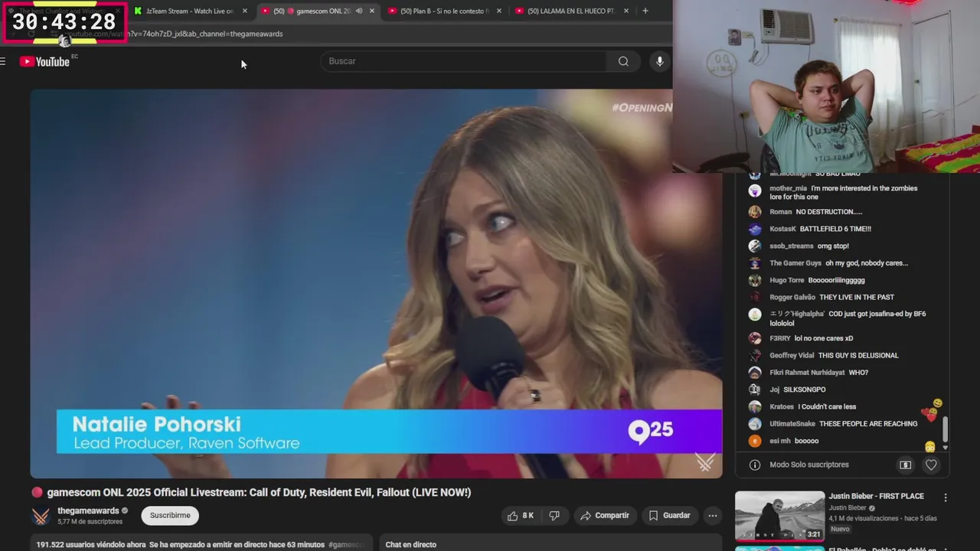
Task: Click the Nuevo badge on Bieber video
Action: (840, 529)
